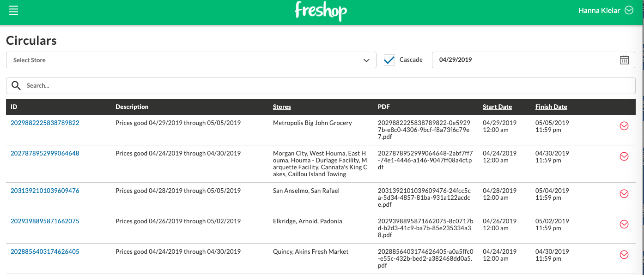644x275 pixels.
Task: Click the Freshop logo
Action: coord(321,11)
